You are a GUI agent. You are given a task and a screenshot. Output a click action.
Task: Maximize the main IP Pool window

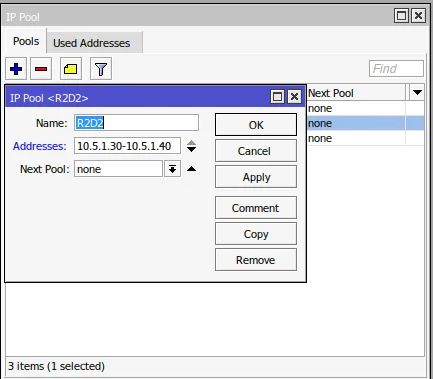[401, 16]
